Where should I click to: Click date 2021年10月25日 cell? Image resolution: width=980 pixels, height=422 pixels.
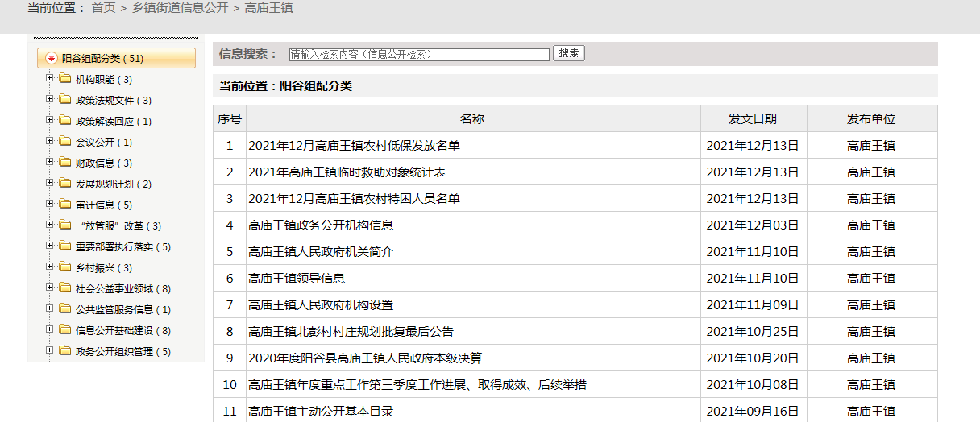pos(753,332)
